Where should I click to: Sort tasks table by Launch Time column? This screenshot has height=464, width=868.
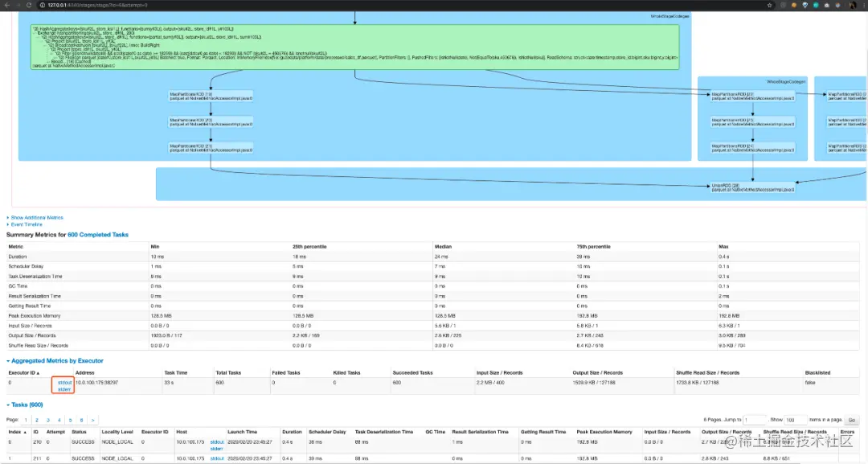pyautogui.click(x=242, y=432)
